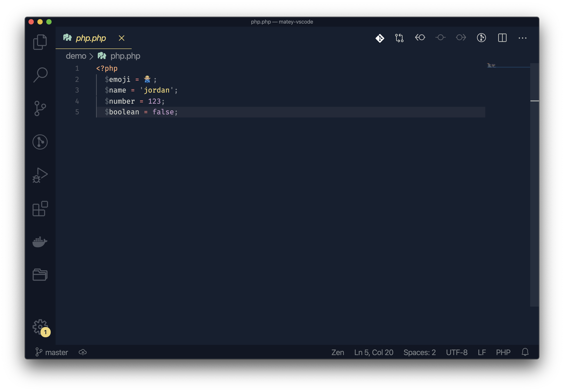Open the Extensions view

coord(40,209)
